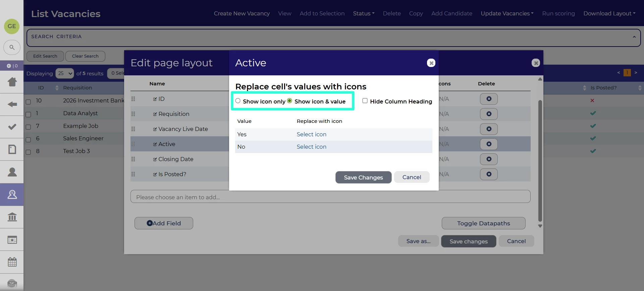This screenshot has width=644, height=291.
Task: Open the starred calendar sidebar icon
Action: 12,240
